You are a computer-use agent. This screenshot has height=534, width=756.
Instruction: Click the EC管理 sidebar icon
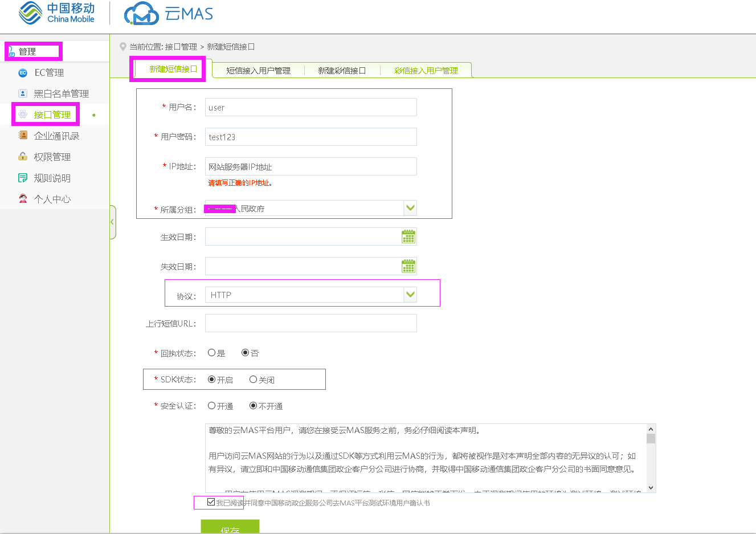pyautogui.click(x=23, y=73)
